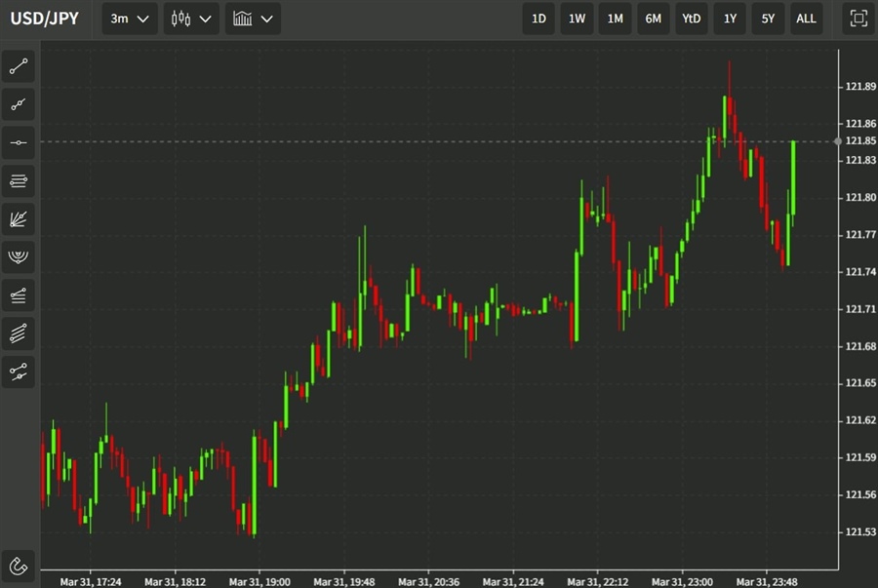Select the regression line tool
The height and width of the screenshot is (588, 878).
tap(18, 372)
